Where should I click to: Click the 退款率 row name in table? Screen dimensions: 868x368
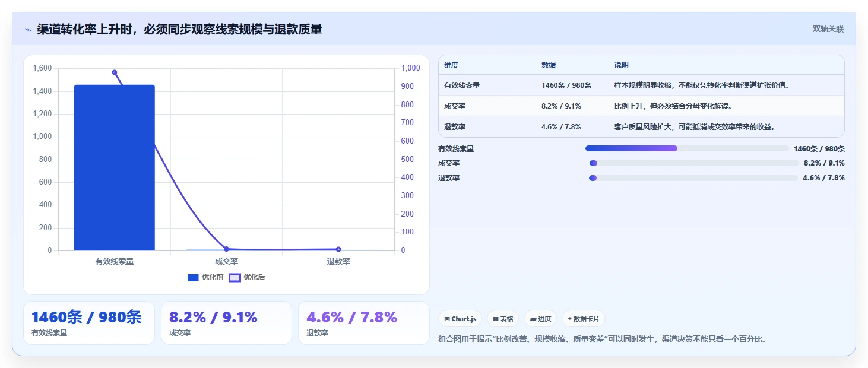tap(455, 127)
